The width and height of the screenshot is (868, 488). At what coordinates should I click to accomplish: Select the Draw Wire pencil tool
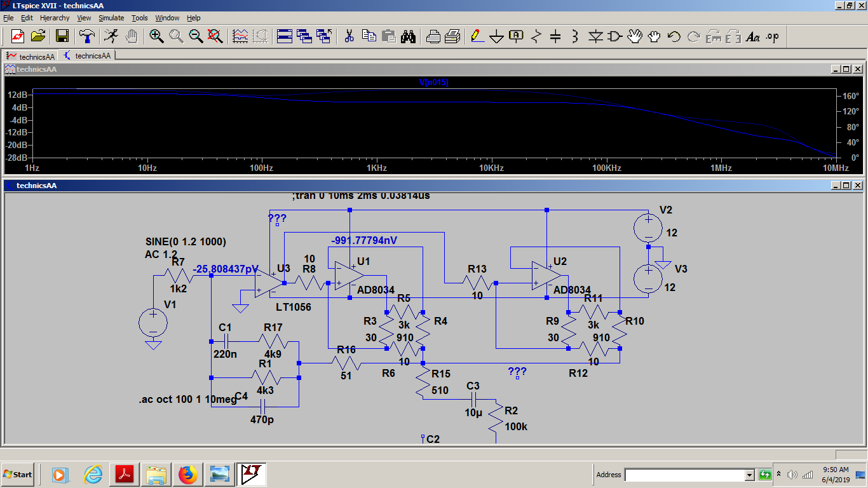(477, 36)
